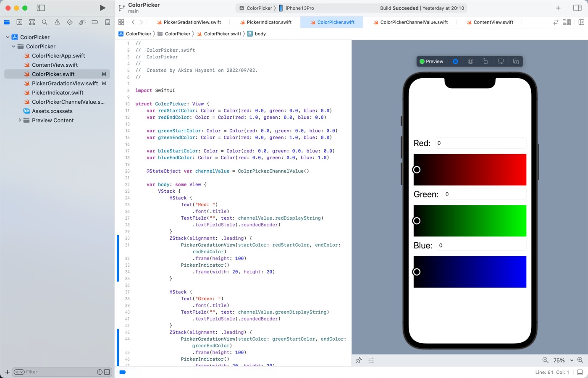This screenshot has height=378, width=588.
Task: Switch to ColorPickerChannelValue.swift tab
Action: tap(410, 22)
